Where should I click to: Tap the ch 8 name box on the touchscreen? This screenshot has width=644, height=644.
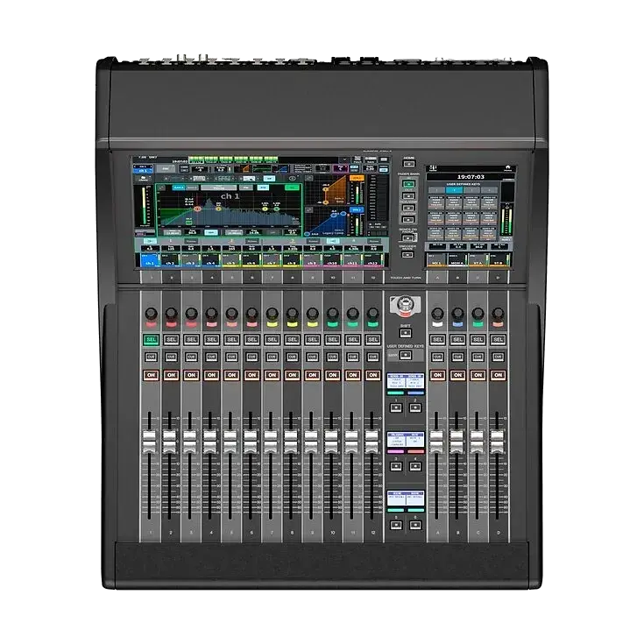click(292, 260)
